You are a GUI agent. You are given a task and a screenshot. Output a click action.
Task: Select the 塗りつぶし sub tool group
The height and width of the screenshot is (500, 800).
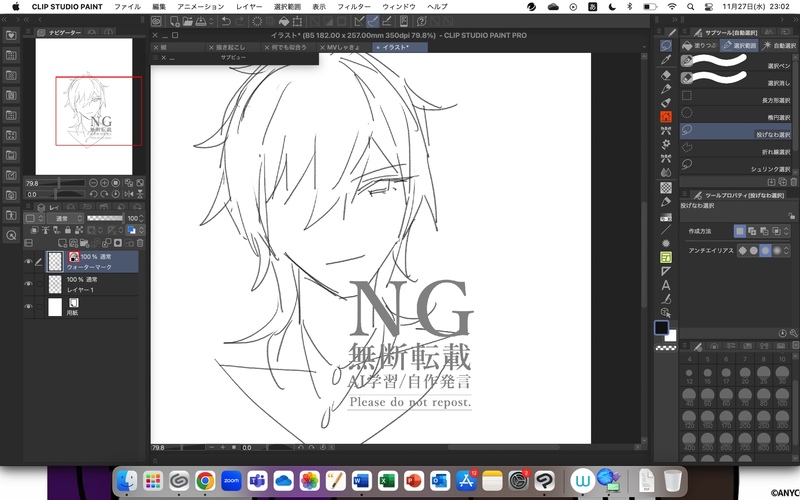pos(699,45)
